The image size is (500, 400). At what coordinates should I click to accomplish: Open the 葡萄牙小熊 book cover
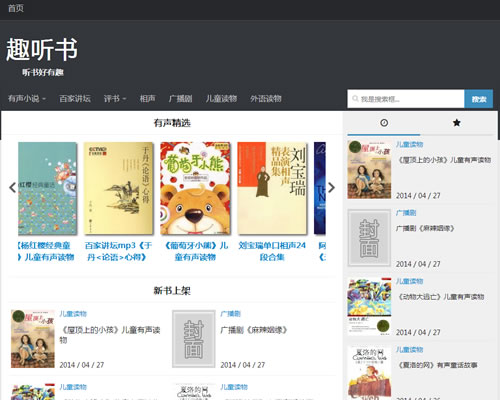coord(195,188)
